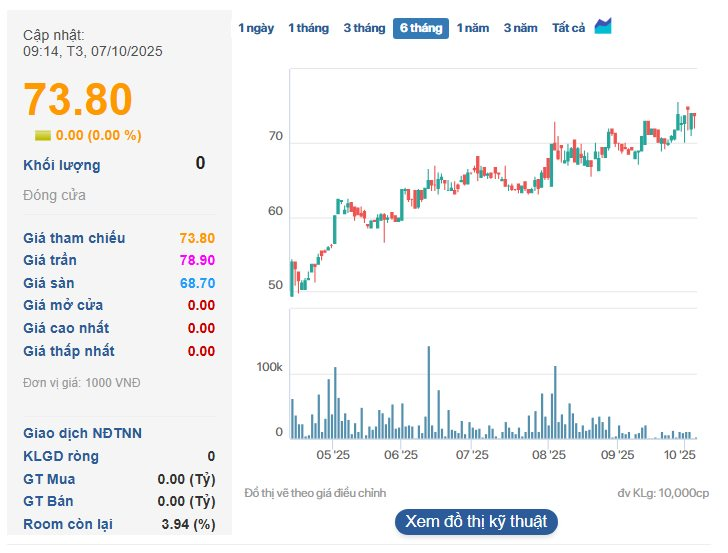Show the 3 tháng chart period
Viewport: 728px width, 553px height.
tap(364, 28)
